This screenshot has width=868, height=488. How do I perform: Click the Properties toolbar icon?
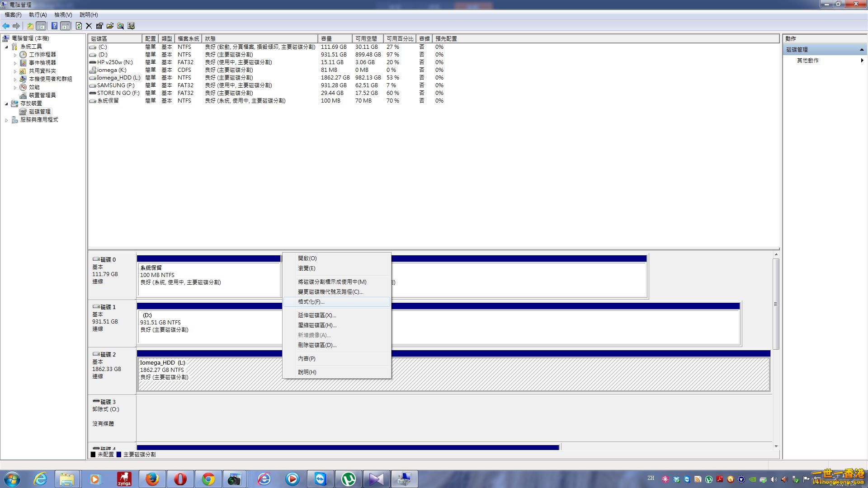99,26
